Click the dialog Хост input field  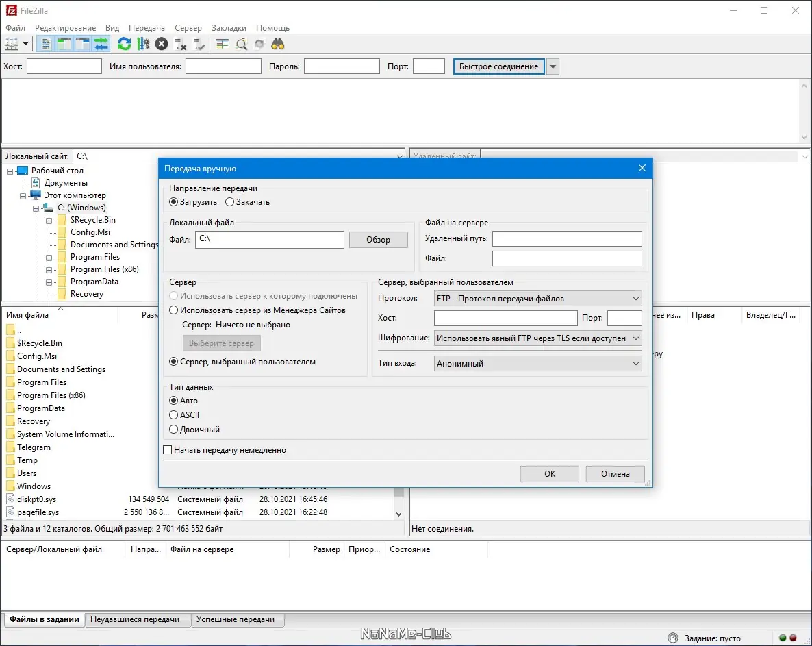click(x=505, y=318)
